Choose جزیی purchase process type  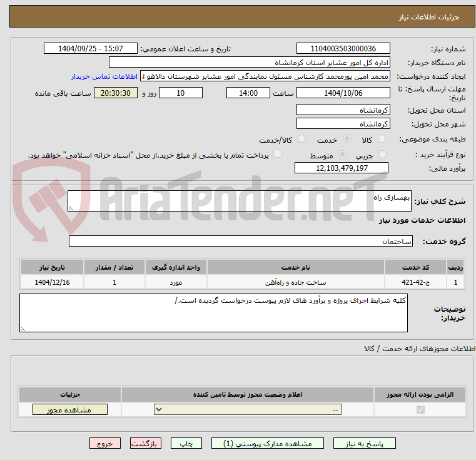(382, 155)
